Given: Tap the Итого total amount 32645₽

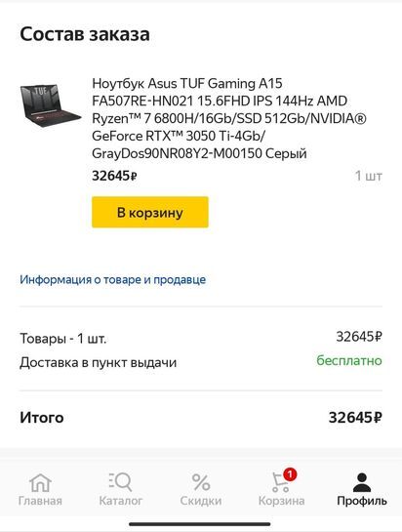Looking at the screenshot, I should coord(355,418).
